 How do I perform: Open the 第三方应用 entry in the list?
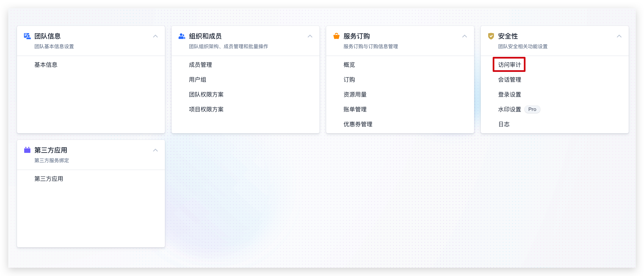coord(49,179)
